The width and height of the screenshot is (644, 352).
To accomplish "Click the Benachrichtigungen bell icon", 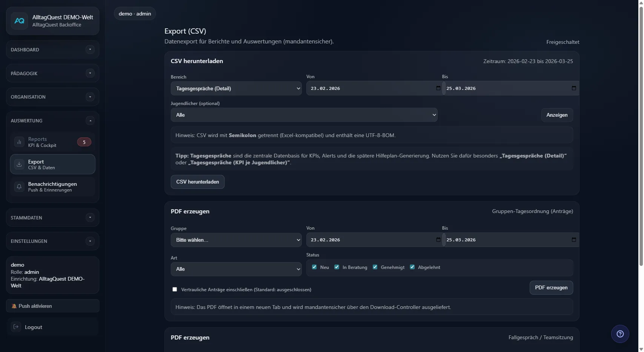I will point(19,187).
